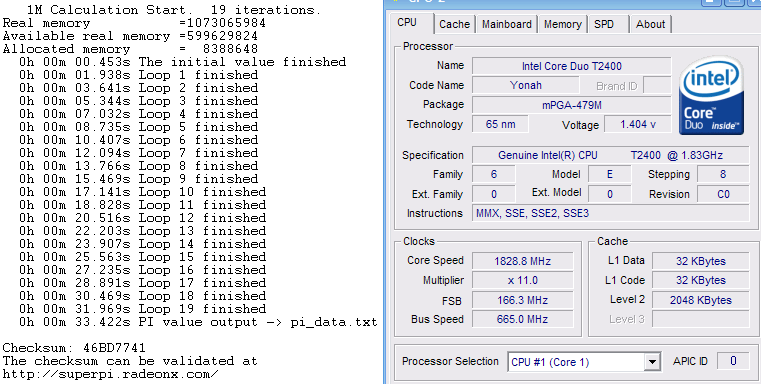Viewport: 761px width, 384px height.
Task: Click the Ext. Model value 0
Action: tap(610, 194)
